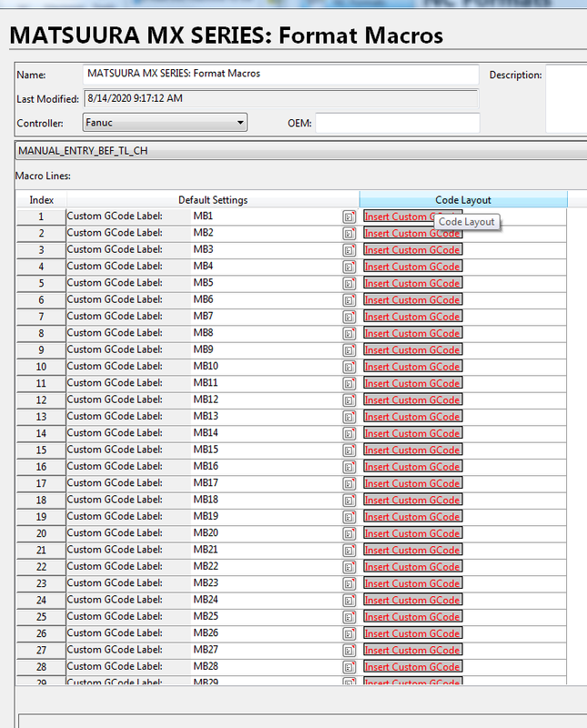This screenshot has height=728, width=587.
Task: Click the Last Modified date field
Action: (x=281, y=98)
